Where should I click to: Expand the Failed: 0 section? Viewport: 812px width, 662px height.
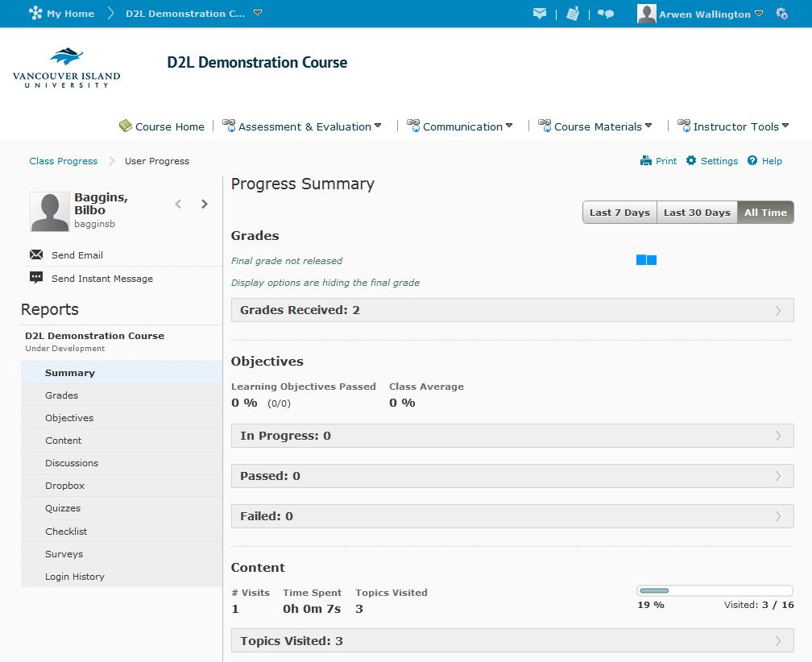pyautogui.click(x=512, y=516)
